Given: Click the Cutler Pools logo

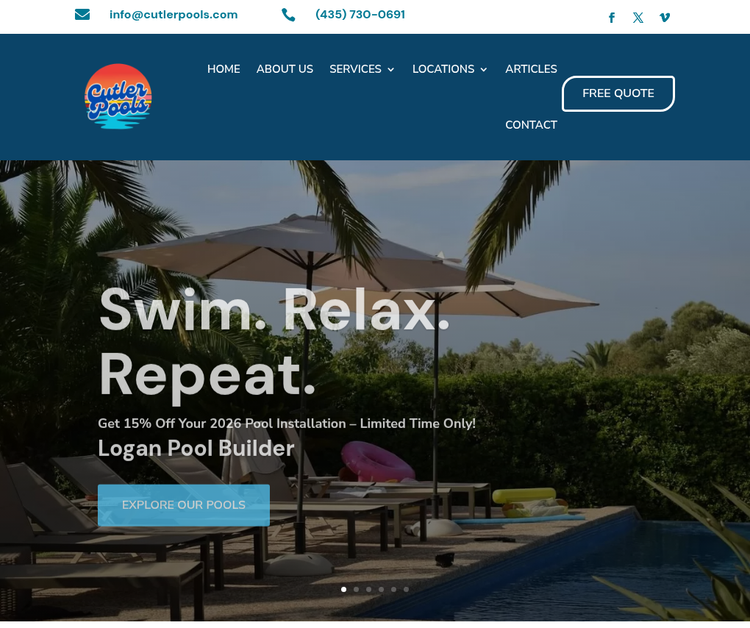Looking at the screenshot, I should 118,97.
